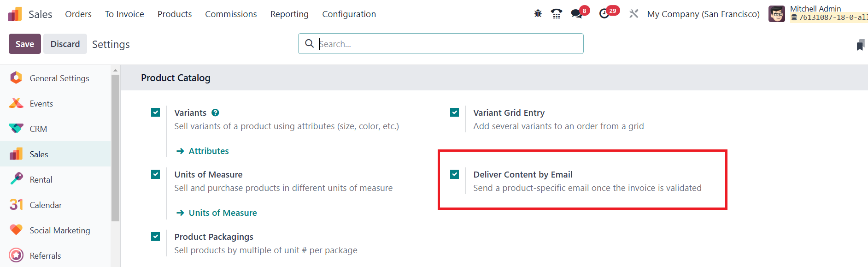Click Mitchell Admin user avatar

[x=777, y=14]
